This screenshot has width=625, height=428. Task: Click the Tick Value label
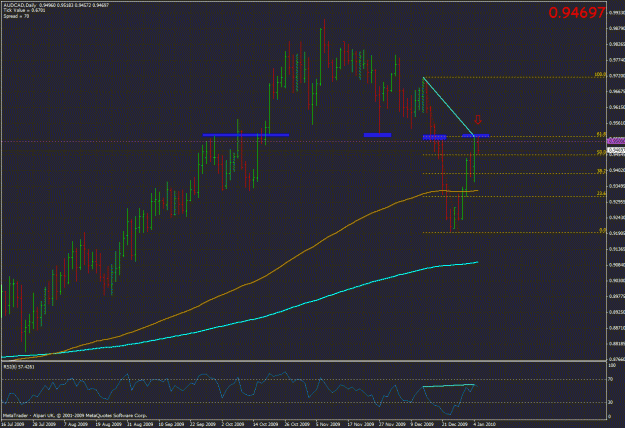(24, 11)
